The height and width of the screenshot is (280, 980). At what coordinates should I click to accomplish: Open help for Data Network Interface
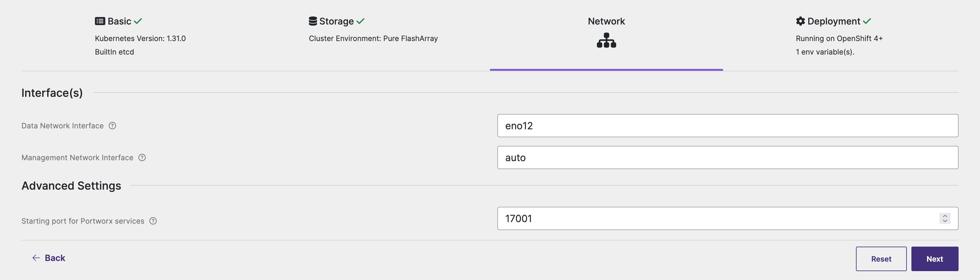(112, 126)
